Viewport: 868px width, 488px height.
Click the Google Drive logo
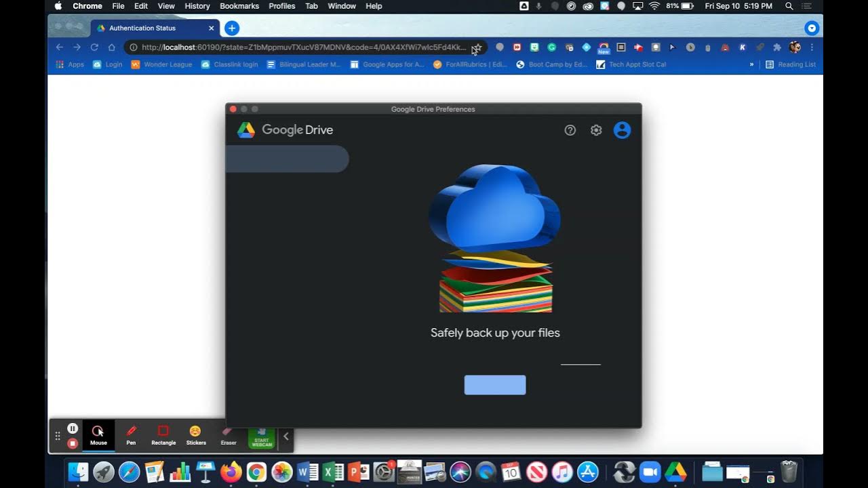point(285,130)
